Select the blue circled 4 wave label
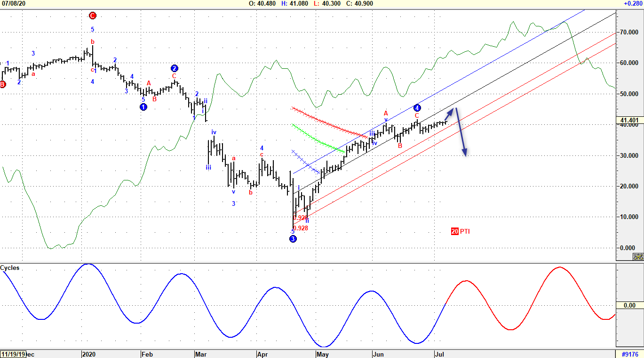644x358 pixels. pyautogui.click(x=417, y=107)
